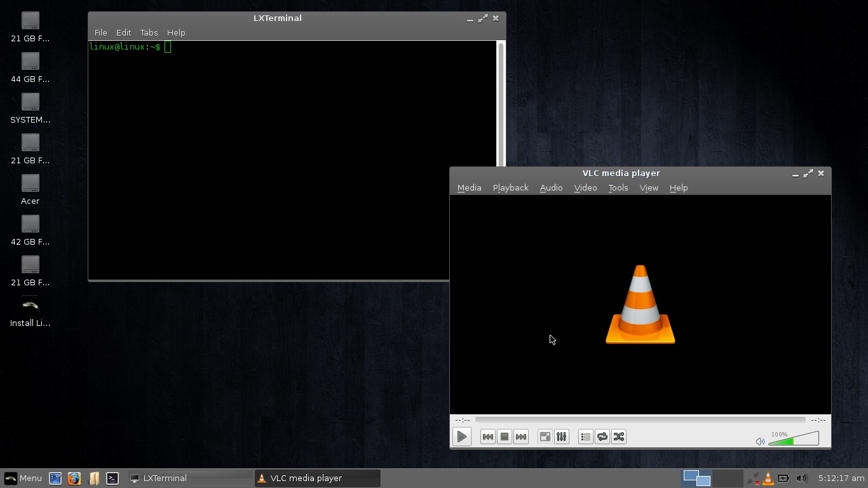Screen dimensions: 868x488
Task: Click the LXTerminal title bar
Action: (x=278, y=18)
